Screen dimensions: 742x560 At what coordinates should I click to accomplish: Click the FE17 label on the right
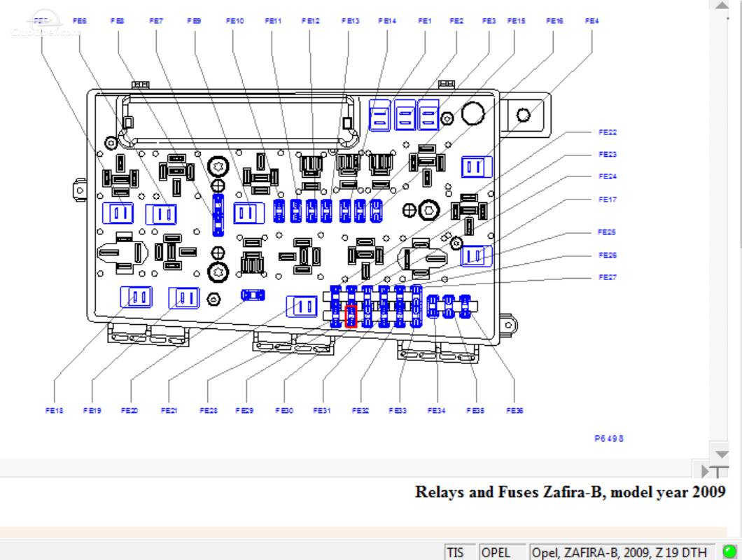click(x=608, y=199)
